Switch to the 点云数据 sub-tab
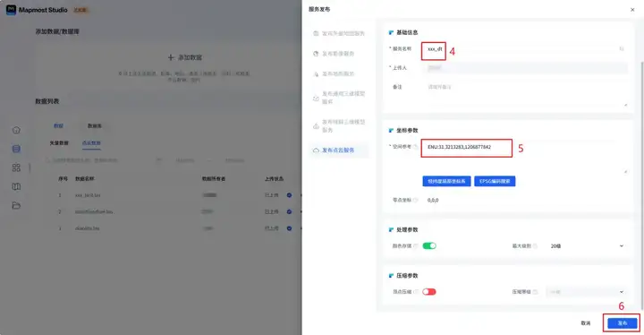 point(91,142)
